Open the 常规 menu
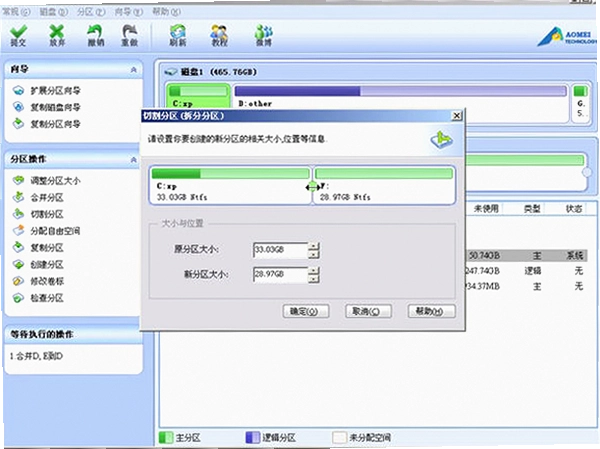600x449 pixels. coord(16,12)
